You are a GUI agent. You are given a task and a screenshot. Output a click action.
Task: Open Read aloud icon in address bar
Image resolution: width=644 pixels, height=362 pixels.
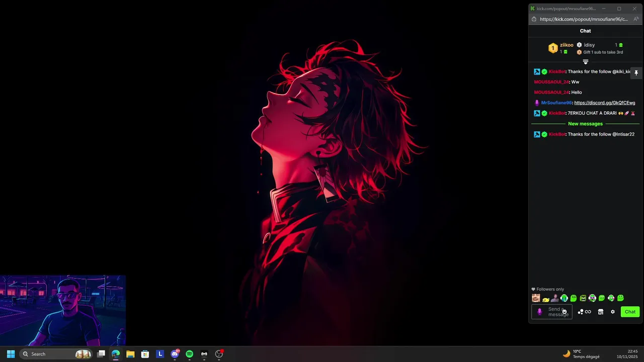636,19
